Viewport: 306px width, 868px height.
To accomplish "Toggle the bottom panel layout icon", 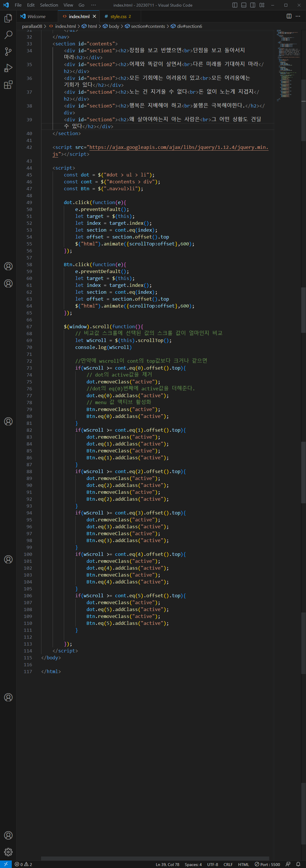I will point(244,5).
